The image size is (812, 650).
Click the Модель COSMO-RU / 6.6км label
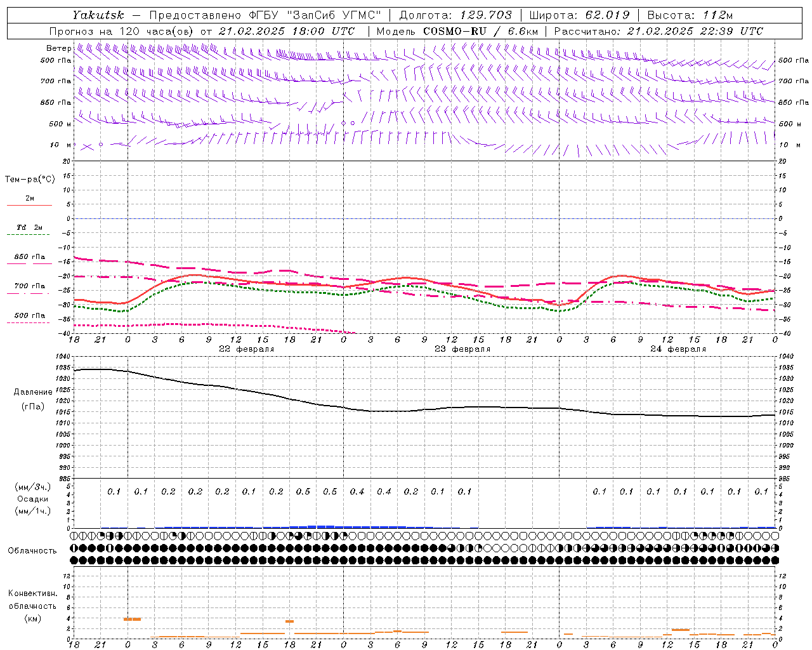point(457,31)
